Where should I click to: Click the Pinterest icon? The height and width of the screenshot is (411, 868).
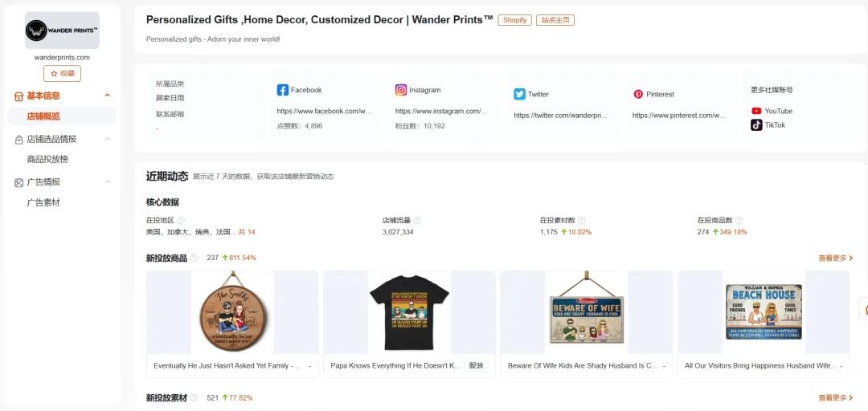[x=638, y=94]
